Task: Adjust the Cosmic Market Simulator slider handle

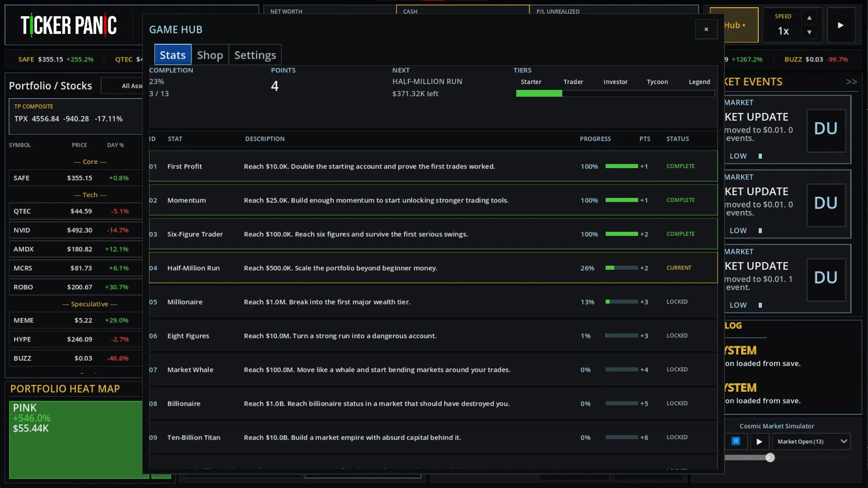Action: (770, 458)
